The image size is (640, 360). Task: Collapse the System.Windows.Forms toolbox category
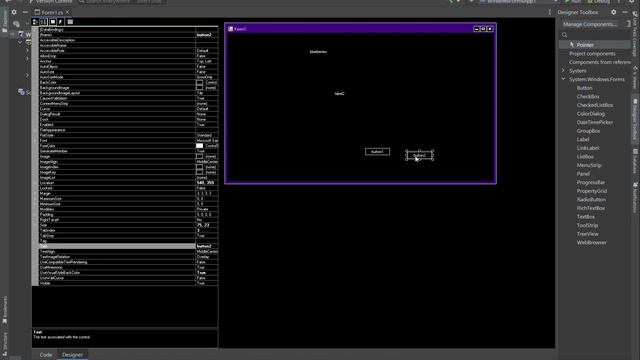click(x=563, y=79)
